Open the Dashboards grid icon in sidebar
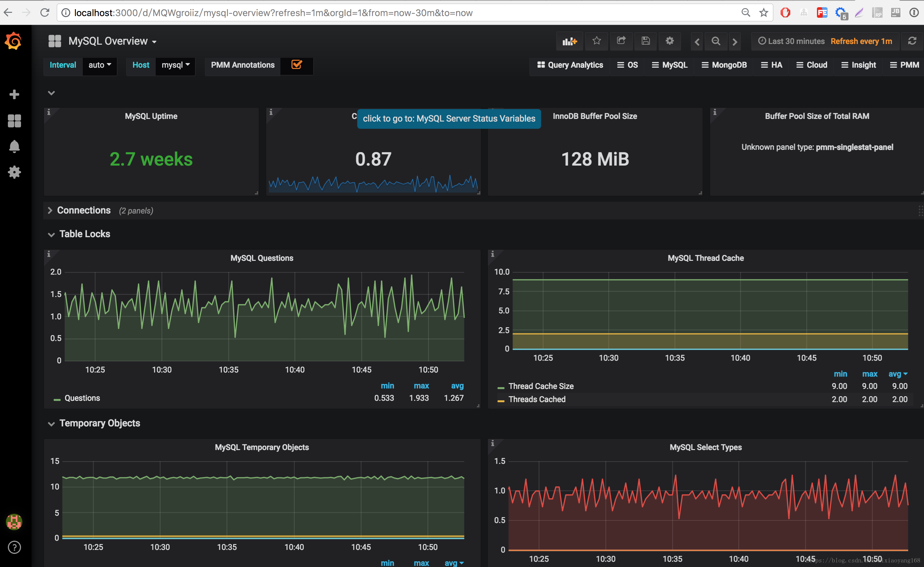The image size is (924, 567). [14, 121]
